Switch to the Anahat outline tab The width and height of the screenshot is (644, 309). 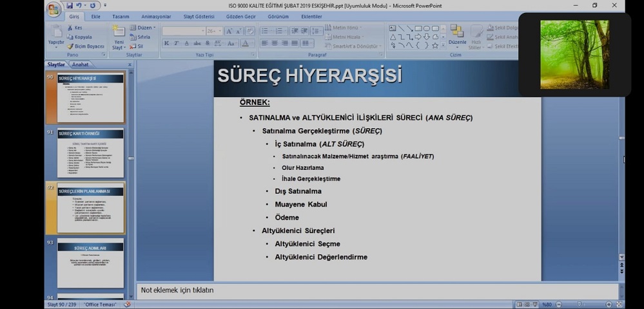(81, 64)
